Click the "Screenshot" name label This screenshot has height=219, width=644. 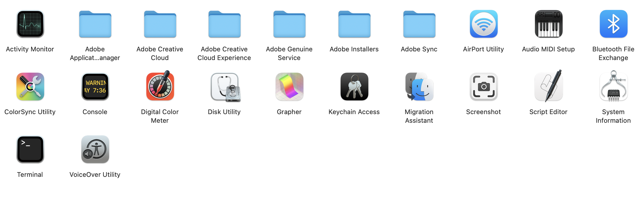484,112
